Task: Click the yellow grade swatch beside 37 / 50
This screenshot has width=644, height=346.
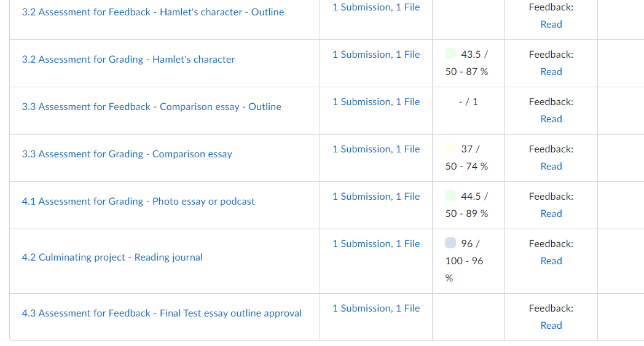Action: 450,149
